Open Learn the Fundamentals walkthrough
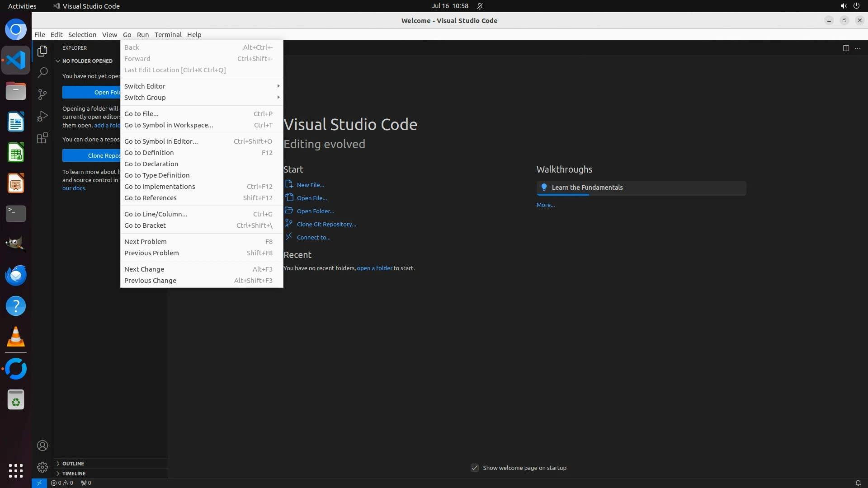868x488 pixels. pyautogui.click(x=587, y=188)
